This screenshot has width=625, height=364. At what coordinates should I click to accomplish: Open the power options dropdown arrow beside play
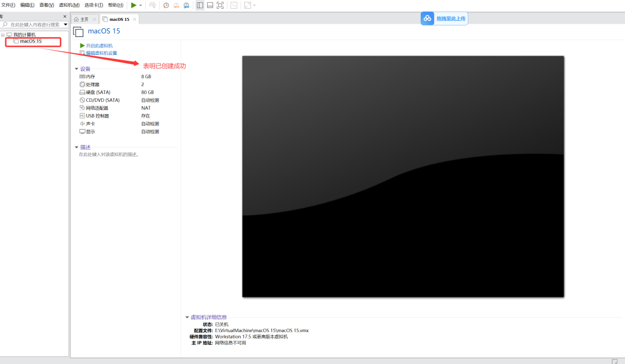(140, 6)
